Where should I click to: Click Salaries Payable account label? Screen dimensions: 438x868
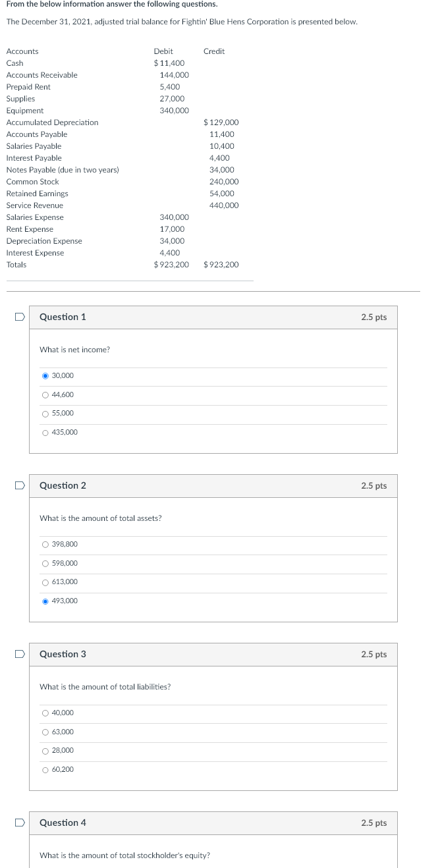coord(34,146)
